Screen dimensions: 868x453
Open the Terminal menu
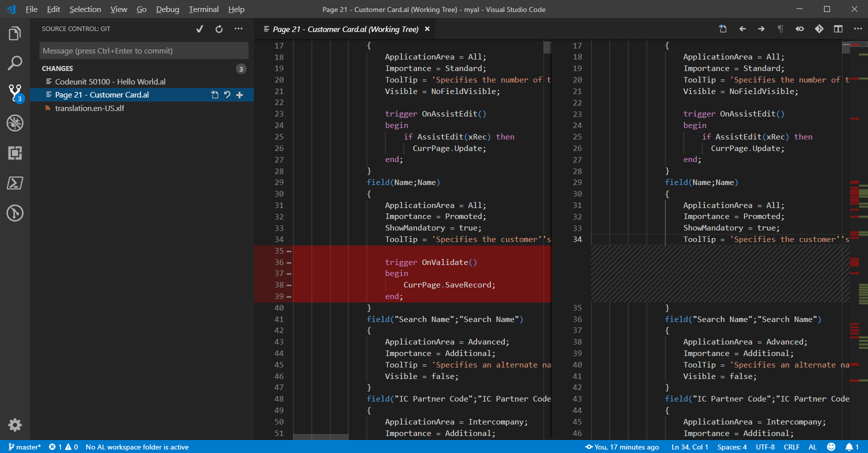(x=203, y=9)
